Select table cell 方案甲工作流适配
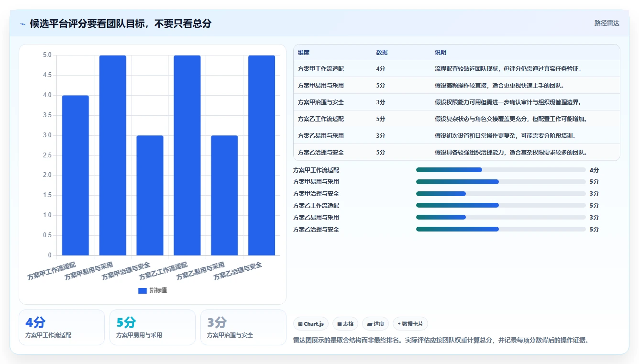Screen dimensions: 639x364 (321, 69)
